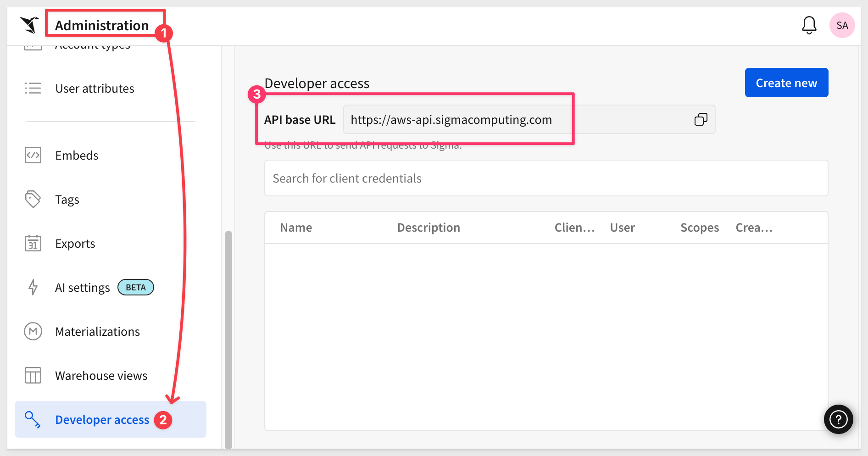Open the notifications bell

coord(809,25)
